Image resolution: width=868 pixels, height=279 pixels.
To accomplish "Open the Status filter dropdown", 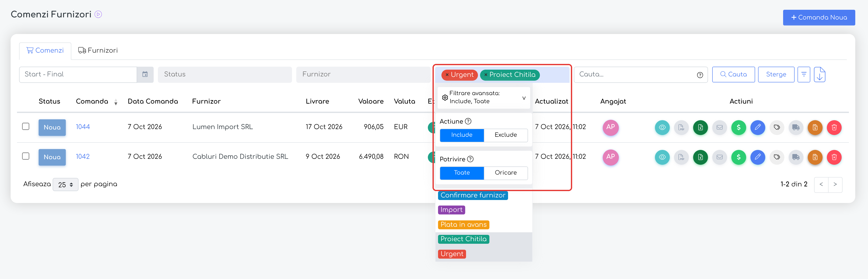I will (225, 75).
